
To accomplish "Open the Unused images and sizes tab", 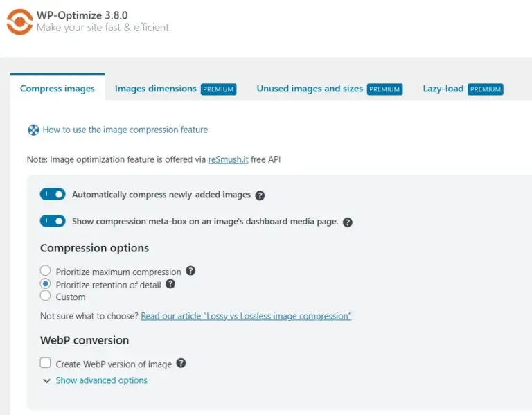I will (310, 89).
